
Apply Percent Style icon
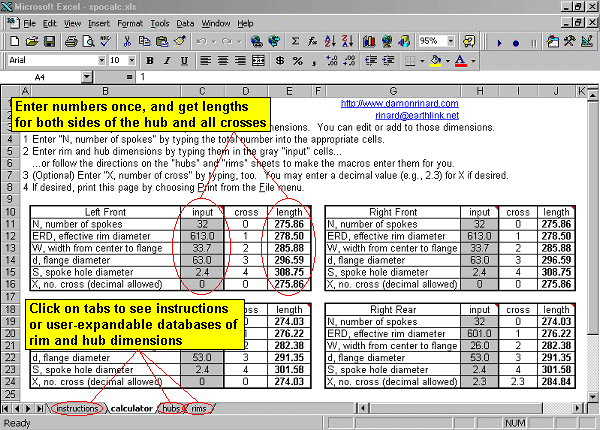pyautogui.click(x=298, y=60)
